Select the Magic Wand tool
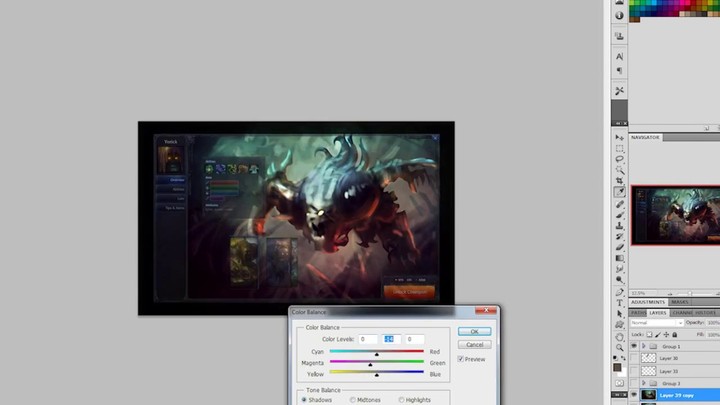Image resolution: width=720 pixels, height=405 pixels. click(619, 170)
